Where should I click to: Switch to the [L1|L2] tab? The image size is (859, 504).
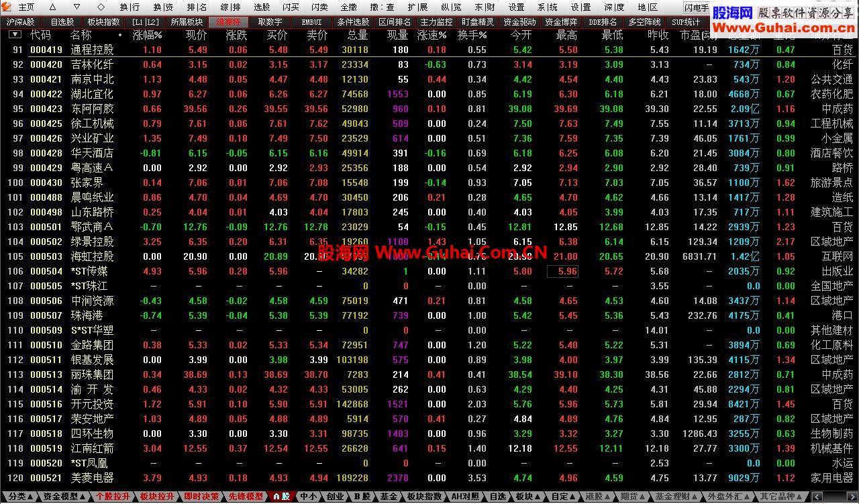click(x=145, y=21)
